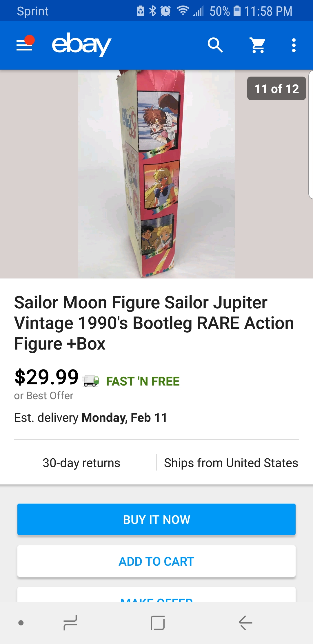Click the Buy It Now button
Viewport: 313px width, 644px height.
tap(156, 519)
